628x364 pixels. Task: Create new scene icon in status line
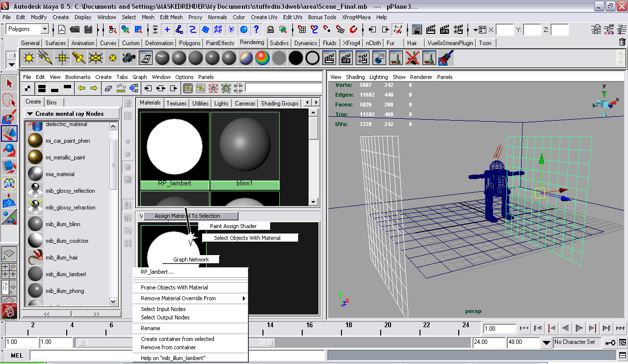click(62, 29)
